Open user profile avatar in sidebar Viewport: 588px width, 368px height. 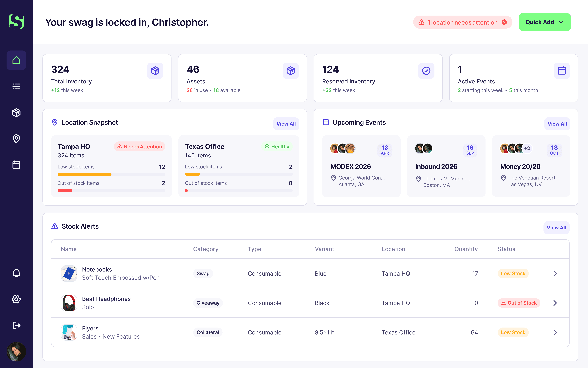[x=16, y=351]
